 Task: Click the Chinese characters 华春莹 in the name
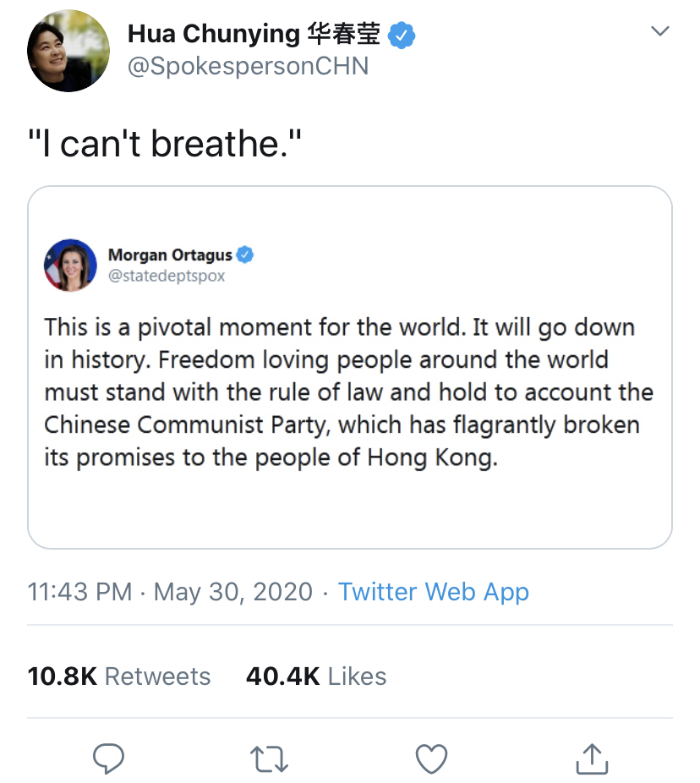[x=344, y=35]
